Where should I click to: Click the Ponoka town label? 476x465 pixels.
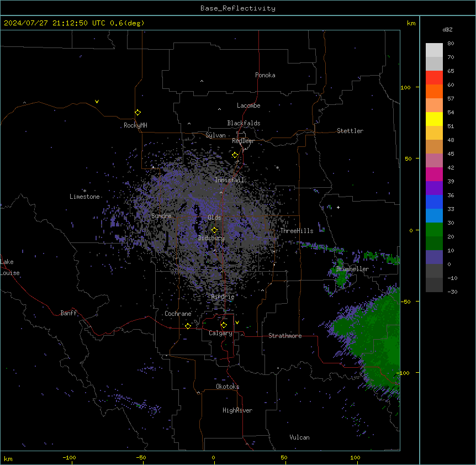(265, 75)
